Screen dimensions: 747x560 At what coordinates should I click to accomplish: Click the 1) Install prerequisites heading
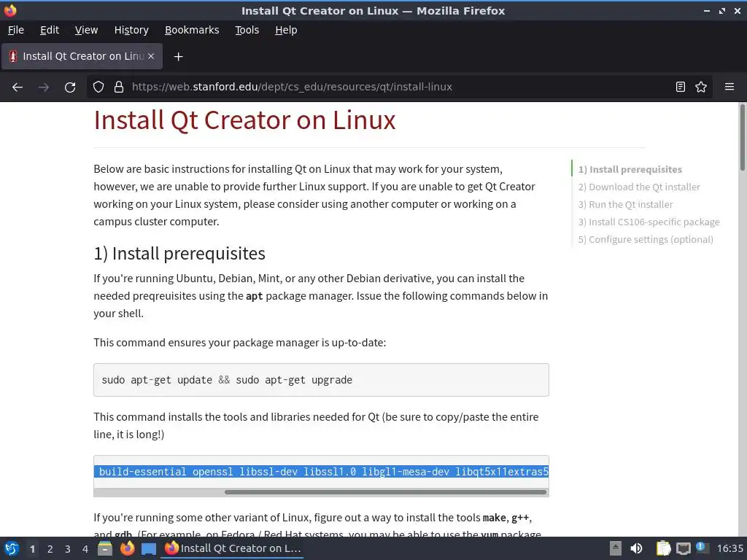coord(179,253)
